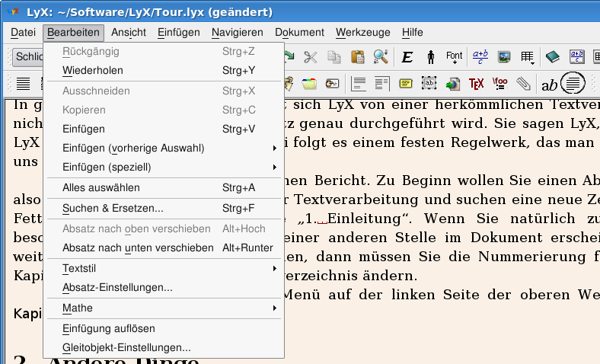Open the Einfügen menu in menu bar
Viewport: 600px width, 364px height.
pyautogui.click(x=179, y=33)
